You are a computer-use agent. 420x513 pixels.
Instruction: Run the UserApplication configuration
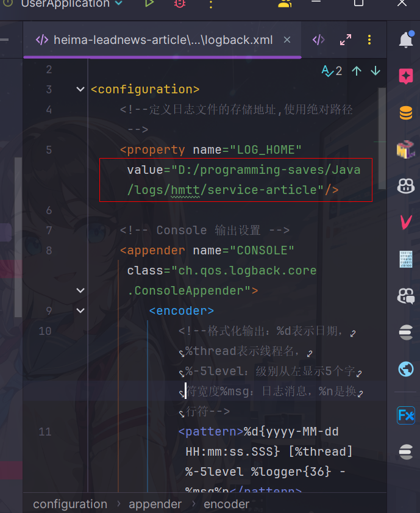click(x=149, y=3)
